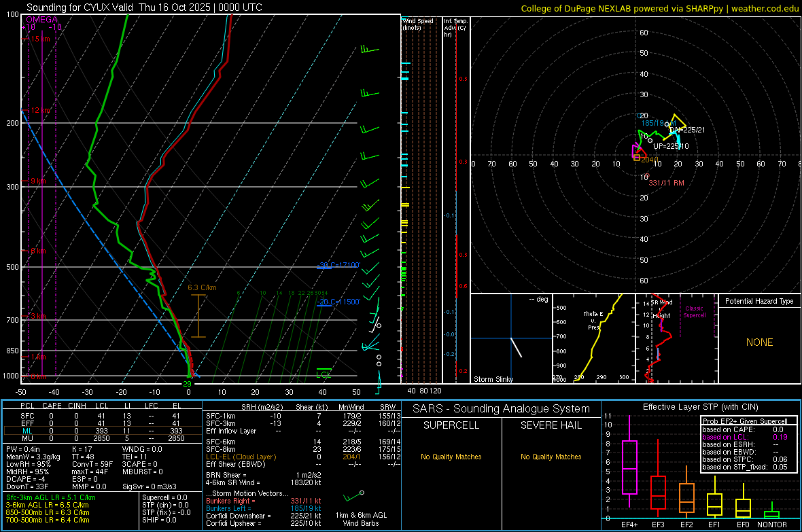802x532 pixels.
Task: Click the red '3 km' height marker
Action: click(x=38, y=316)
